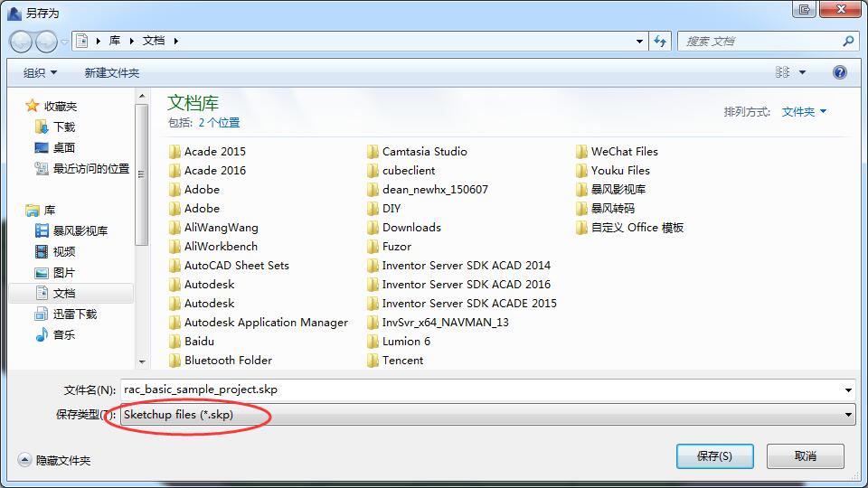Open the address bar history dropdown arrow
868x488 pixels.
tap(639, 41)
